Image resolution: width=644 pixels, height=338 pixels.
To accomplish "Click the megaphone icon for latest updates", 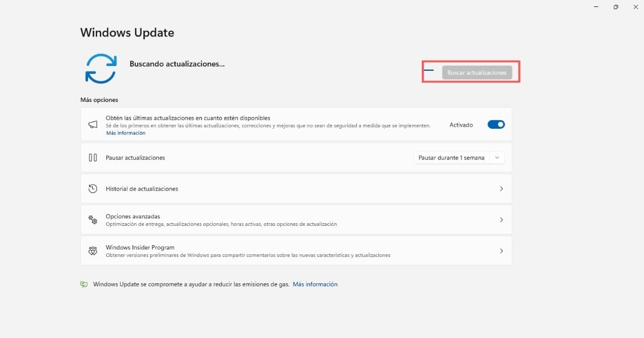I will [x=93, y=124].
